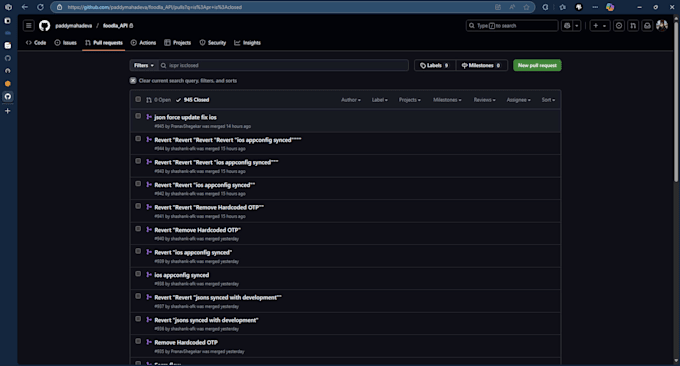Screen dimensions: 680x366
Task: Click the clear search query X icon
Action: point(133,81)
